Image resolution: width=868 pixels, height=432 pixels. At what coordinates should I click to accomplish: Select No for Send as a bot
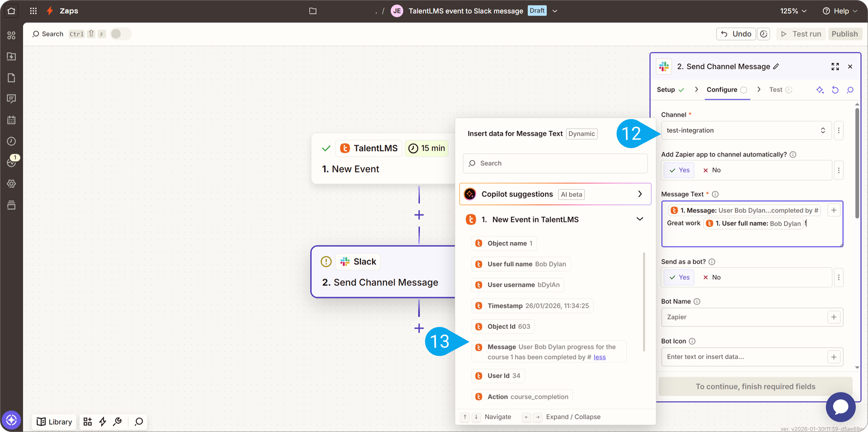pyautogui.click(x=712, y=277)
